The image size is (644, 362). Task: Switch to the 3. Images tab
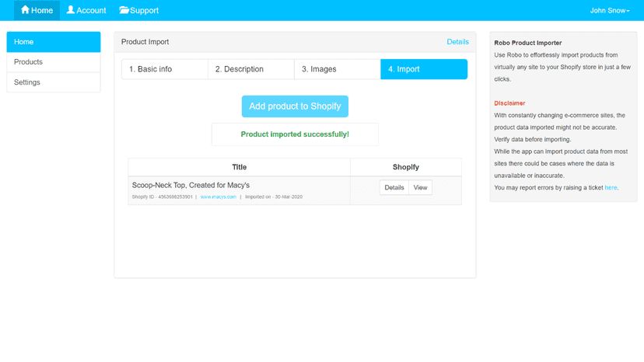click(338, 69)
